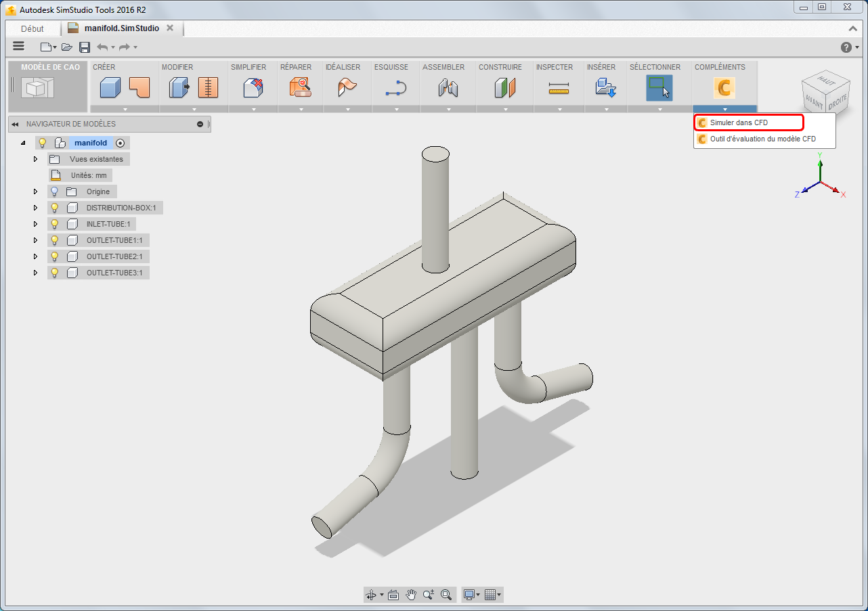This screenshot has width=868, height=611.
Task: Select the orbit tool in the navigation bar
Action: 371,595
